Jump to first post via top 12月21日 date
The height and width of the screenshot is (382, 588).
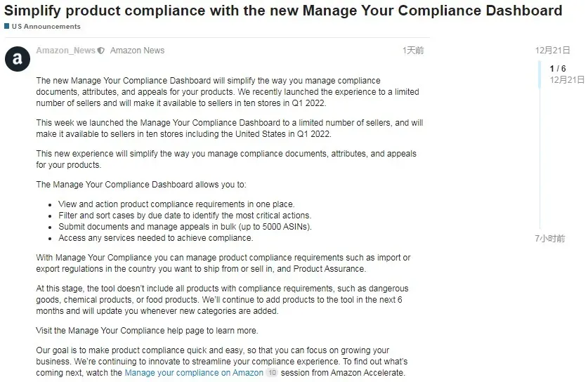point(553,51)
